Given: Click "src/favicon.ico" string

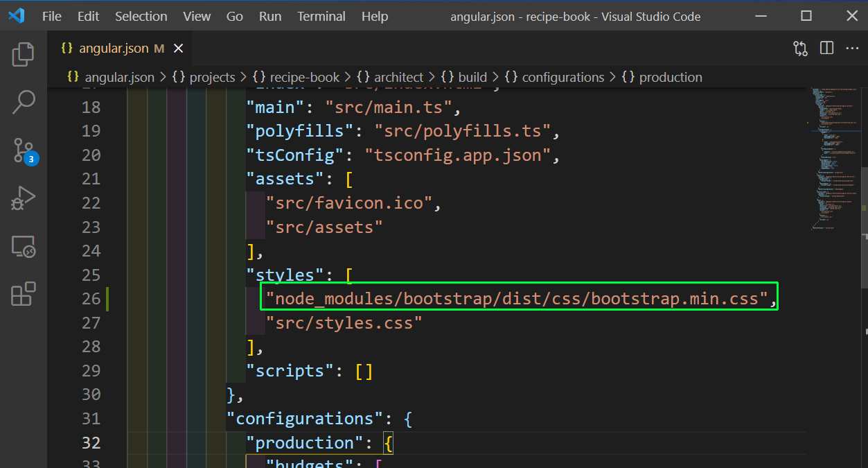Looking at the screenshot, I should [349, 203].
